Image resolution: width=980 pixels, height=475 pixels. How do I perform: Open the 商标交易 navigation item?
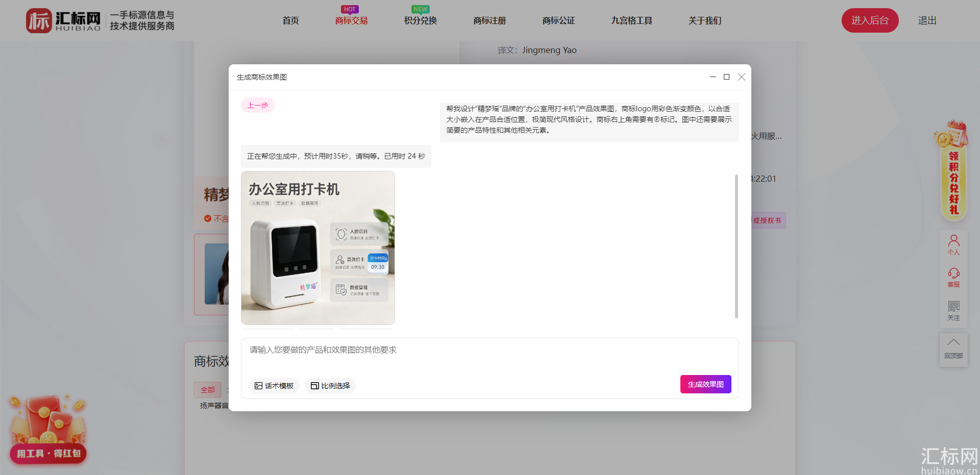tap(351, 20)
